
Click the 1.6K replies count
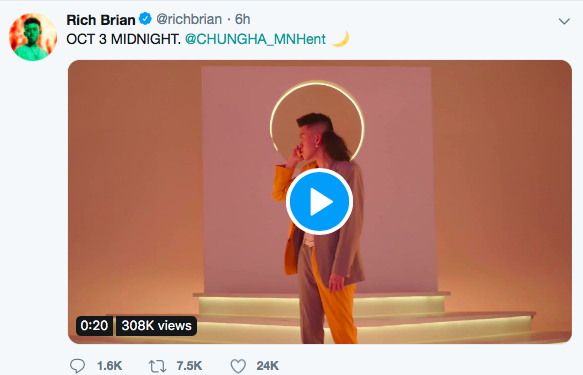tap(109, 366)
